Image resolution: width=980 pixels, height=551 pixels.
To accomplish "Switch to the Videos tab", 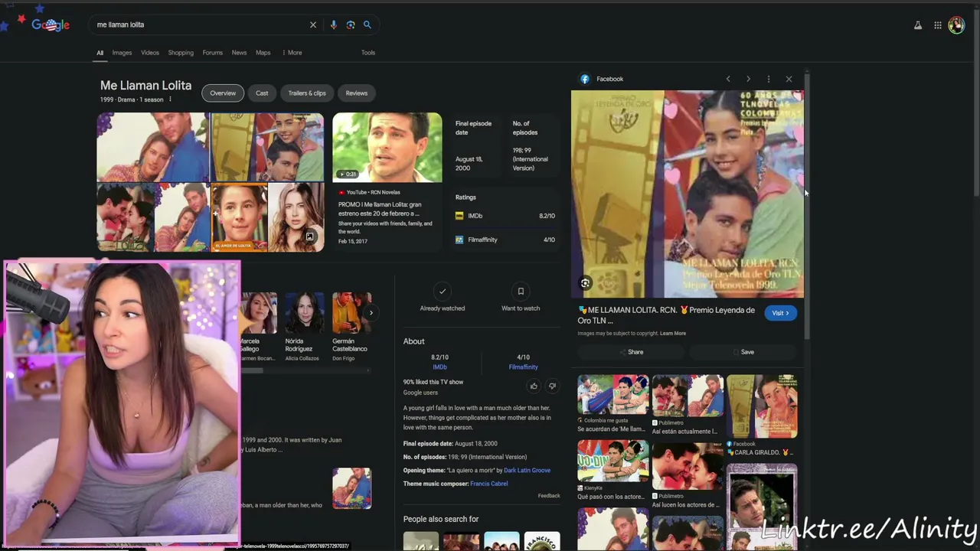I will tap(150, 53).
